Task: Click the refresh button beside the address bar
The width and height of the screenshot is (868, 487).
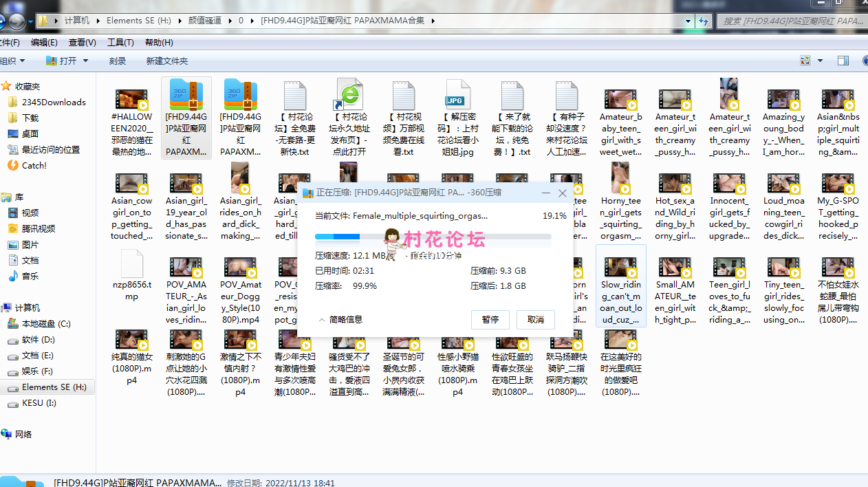Action: (x=704, y=21)
